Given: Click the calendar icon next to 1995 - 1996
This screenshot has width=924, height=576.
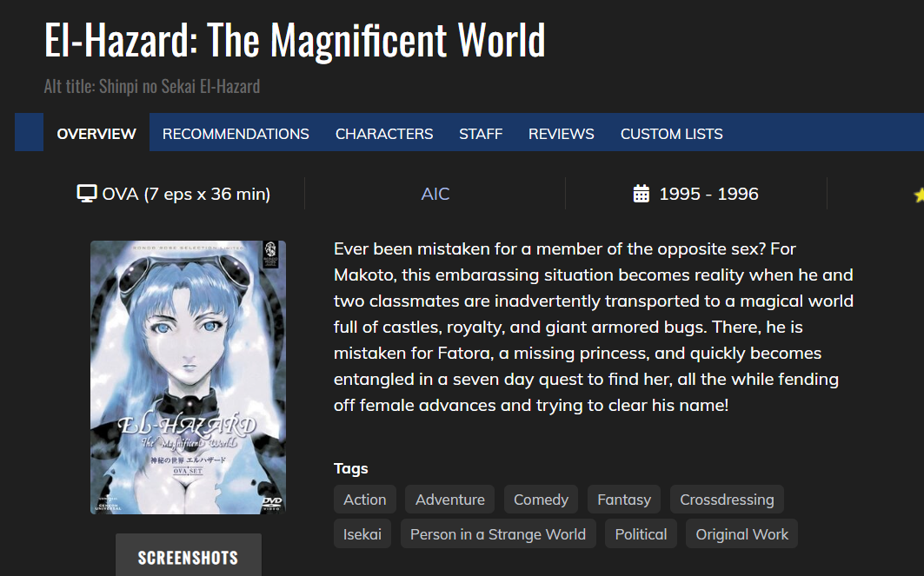Looking at the screenshot, I should tap(641, 193).
